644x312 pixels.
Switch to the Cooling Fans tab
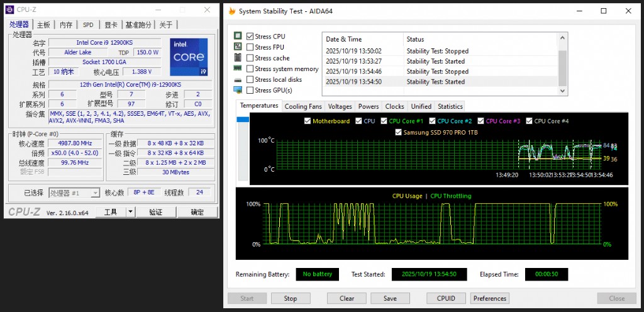(303, 106)
